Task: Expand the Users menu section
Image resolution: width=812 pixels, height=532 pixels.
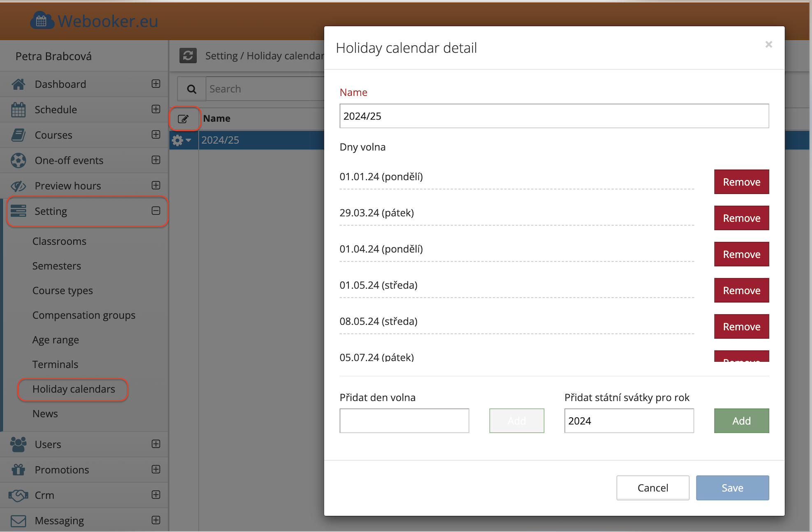Action: click(x=155, y=444)
